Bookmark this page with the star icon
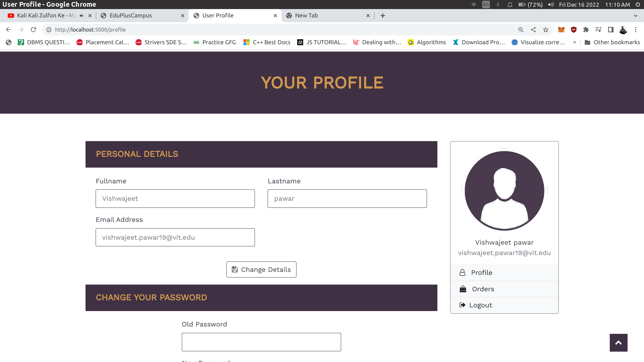644x362 pixels. 546,29
